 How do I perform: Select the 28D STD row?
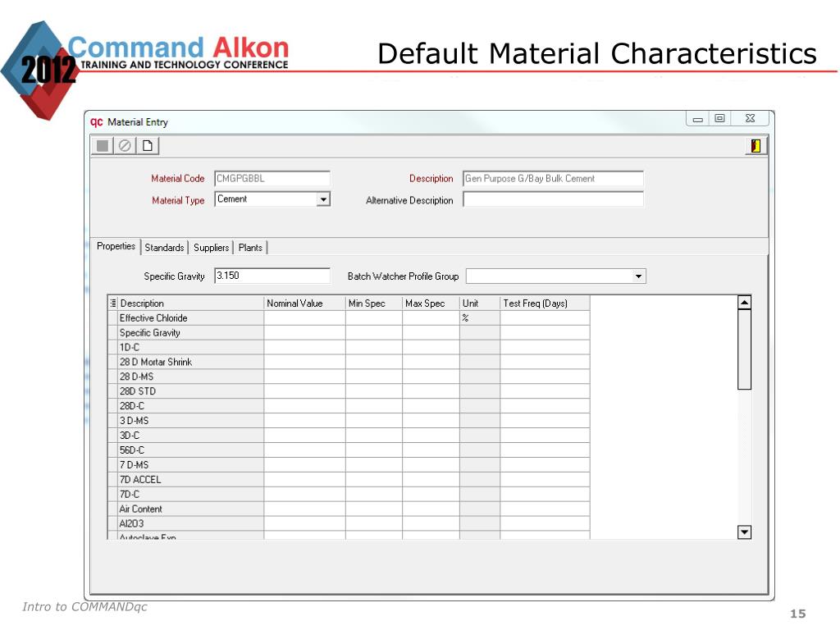coord(349,391)
